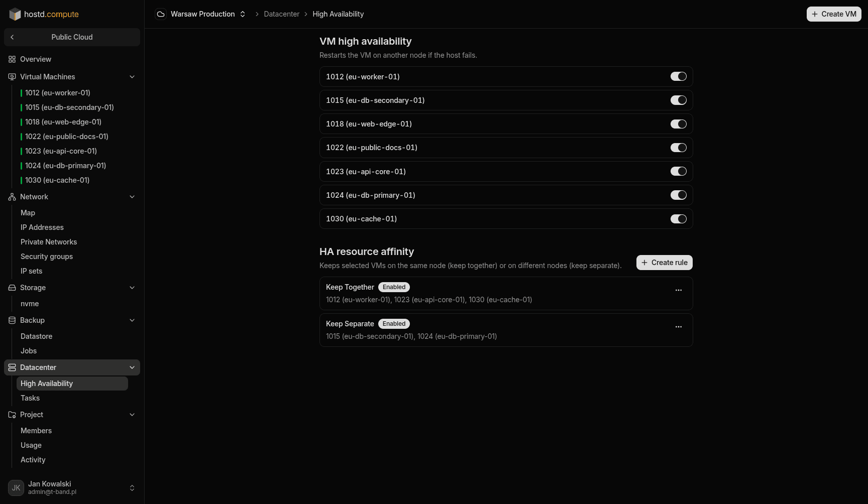Collapse the Network section chevron
Viewport: 868px width, 504px height.
pyautogui.click(x=132, y=197)
